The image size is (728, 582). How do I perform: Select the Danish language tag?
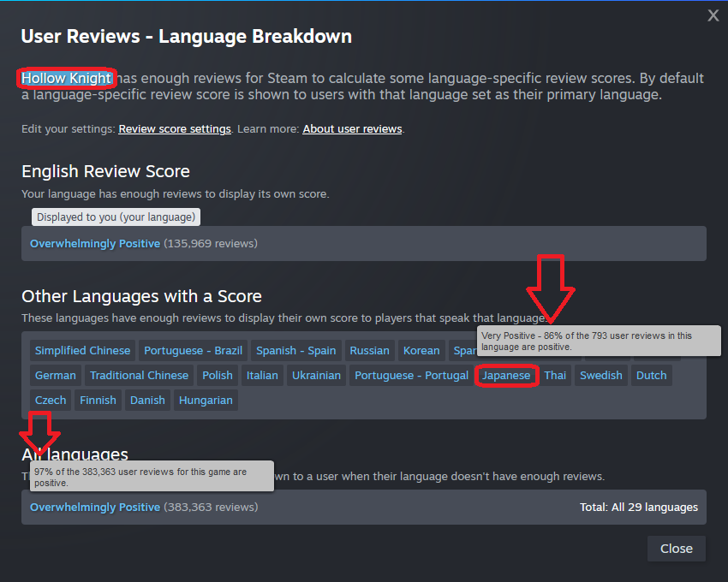(147, 400)
